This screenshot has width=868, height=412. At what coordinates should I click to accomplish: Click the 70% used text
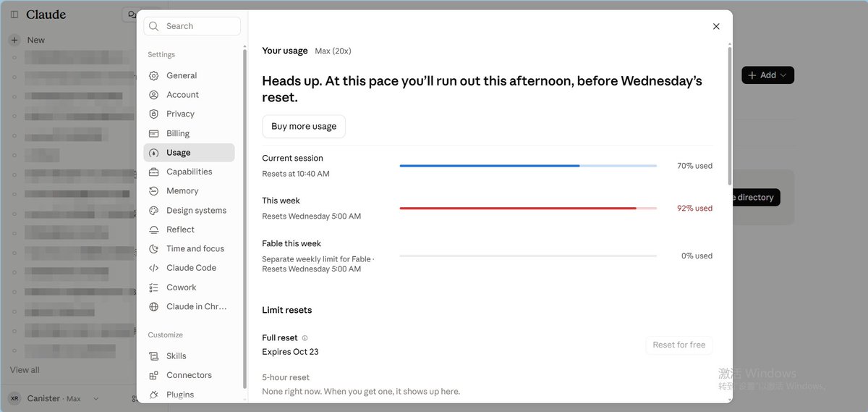coord(694,166)
